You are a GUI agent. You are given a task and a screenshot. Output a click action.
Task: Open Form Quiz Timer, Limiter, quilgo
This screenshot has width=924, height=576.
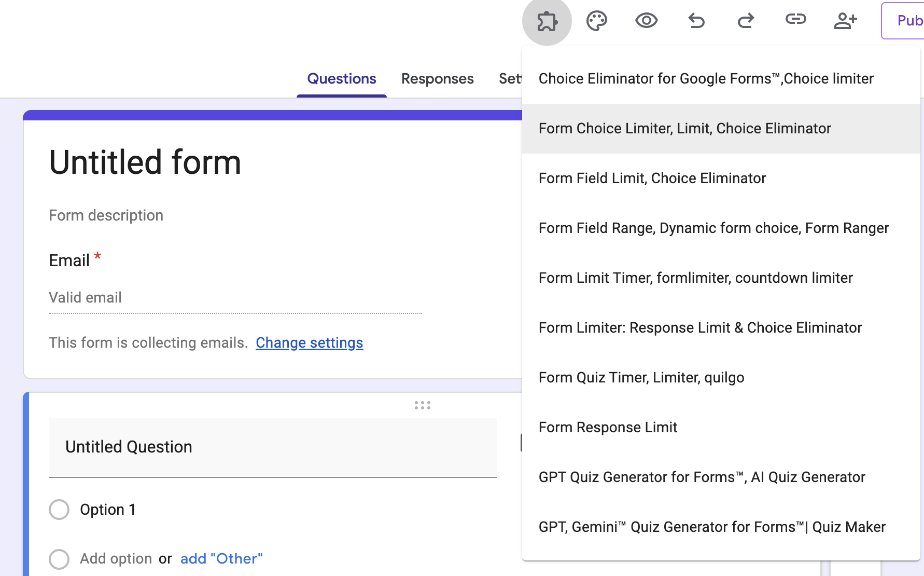pyautogui.click(x=721, y=378)
